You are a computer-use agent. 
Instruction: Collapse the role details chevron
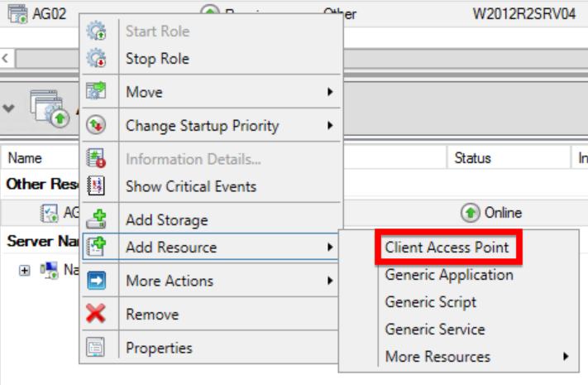point(9,108)
